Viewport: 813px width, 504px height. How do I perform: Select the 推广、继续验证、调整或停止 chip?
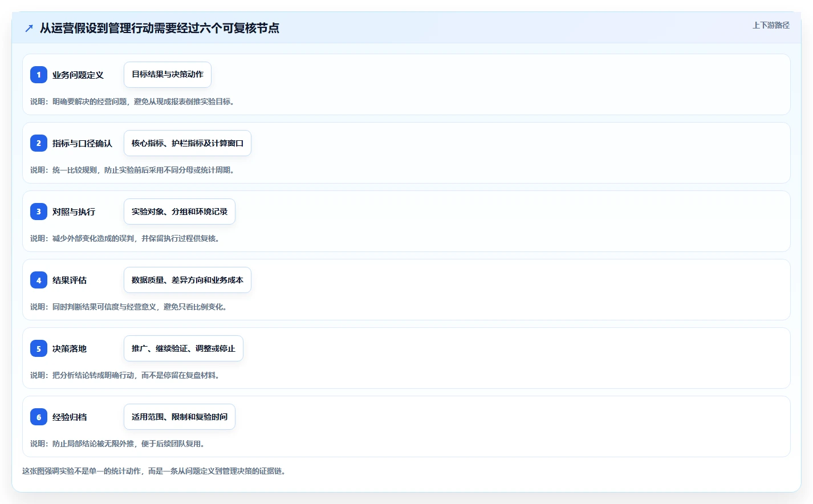184,348
